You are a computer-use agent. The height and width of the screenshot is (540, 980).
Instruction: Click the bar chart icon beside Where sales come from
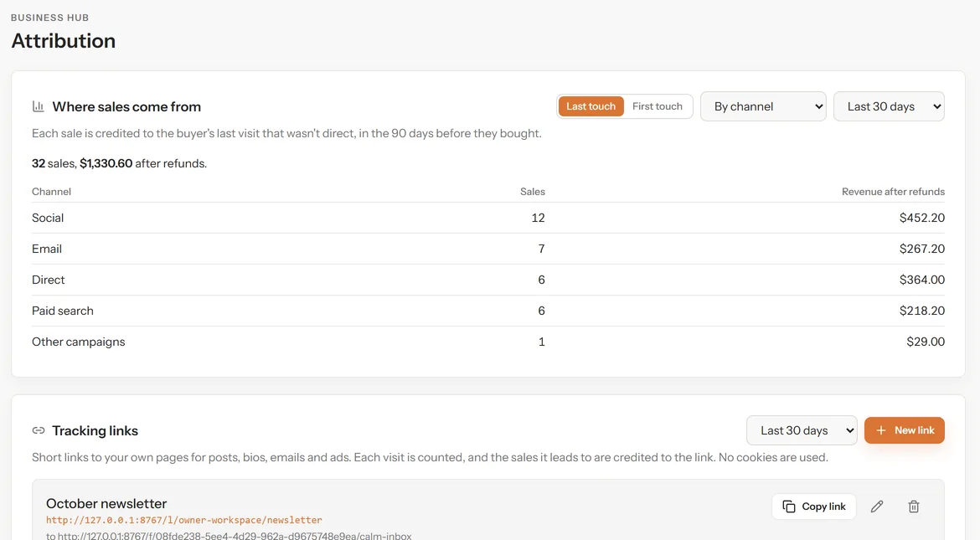pyautogui.click(x=39, y=106)
